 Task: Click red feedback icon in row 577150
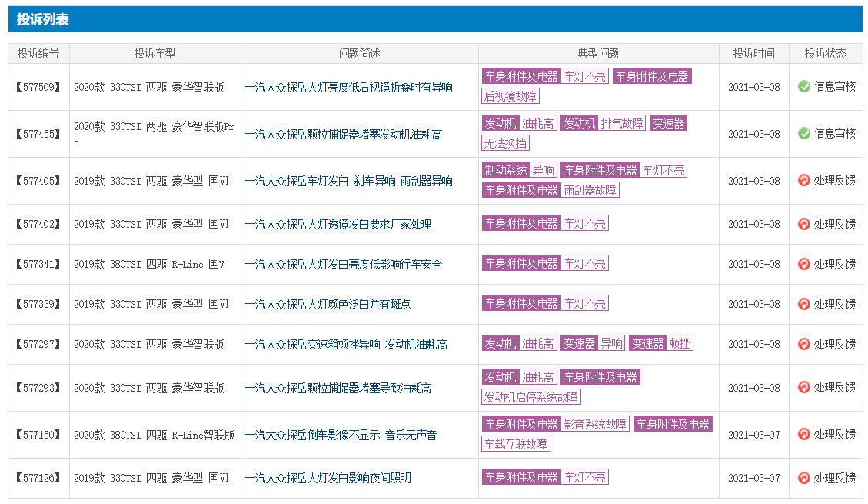(803, 434)
